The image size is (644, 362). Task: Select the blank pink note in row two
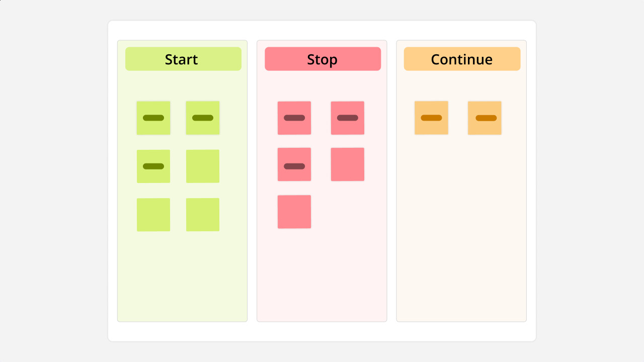click(x=347, y=164)
